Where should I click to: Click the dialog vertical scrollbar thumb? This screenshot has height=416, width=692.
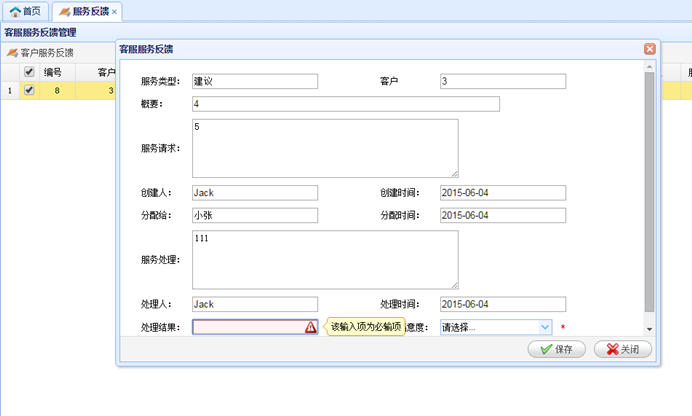click(649, 192)
